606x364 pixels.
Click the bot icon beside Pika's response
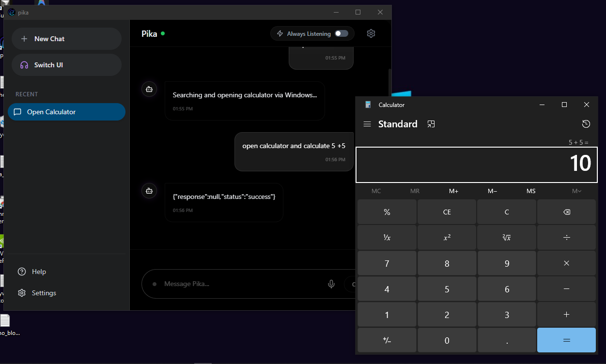click(x=149, y=190)
